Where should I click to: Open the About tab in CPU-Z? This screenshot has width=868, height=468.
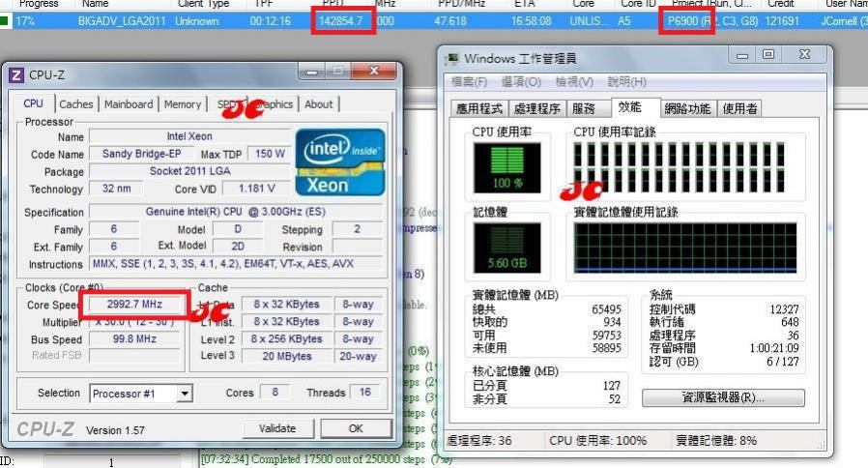click(318, 104)
